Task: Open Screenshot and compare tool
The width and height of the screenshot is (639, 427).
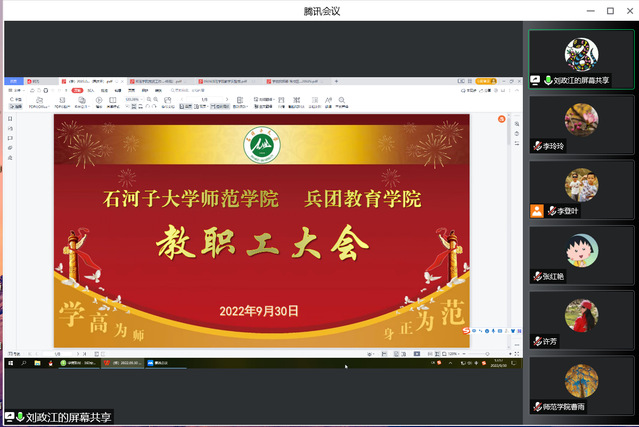Action: 297,102
